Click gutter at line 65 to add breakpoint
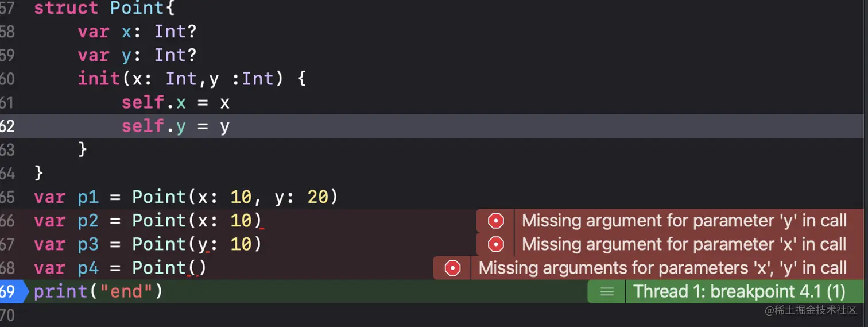Viewport: 868px width, 327px height. (x=7, y=197)
